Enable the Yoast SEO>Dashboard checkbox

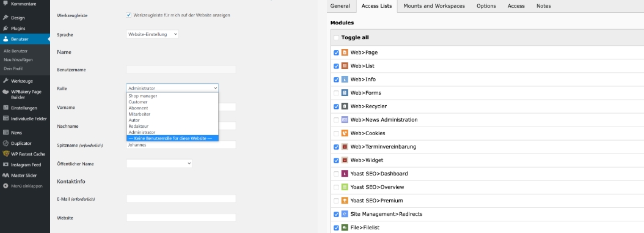pyautogui.click(x=337, y=174)
